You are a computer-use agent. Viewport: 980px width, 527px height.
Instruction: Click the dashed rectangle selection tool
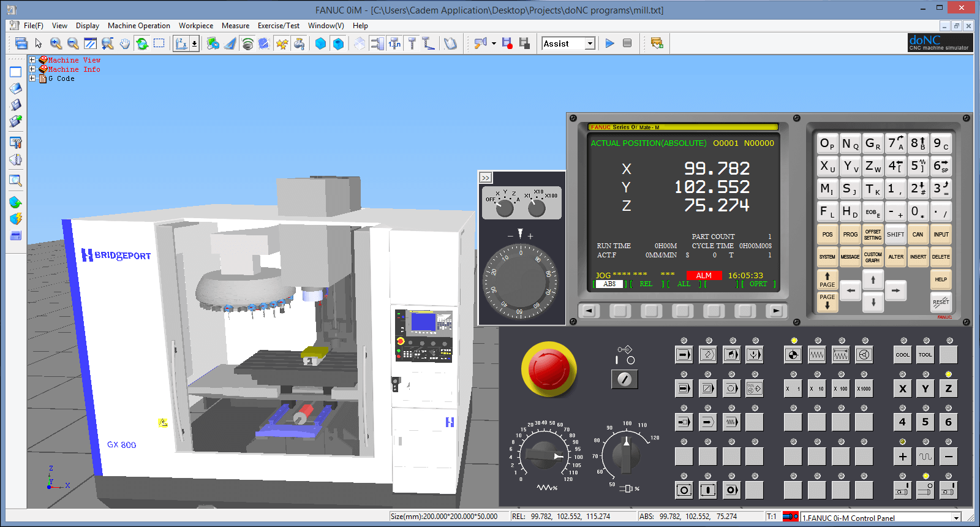pos(159,44)
